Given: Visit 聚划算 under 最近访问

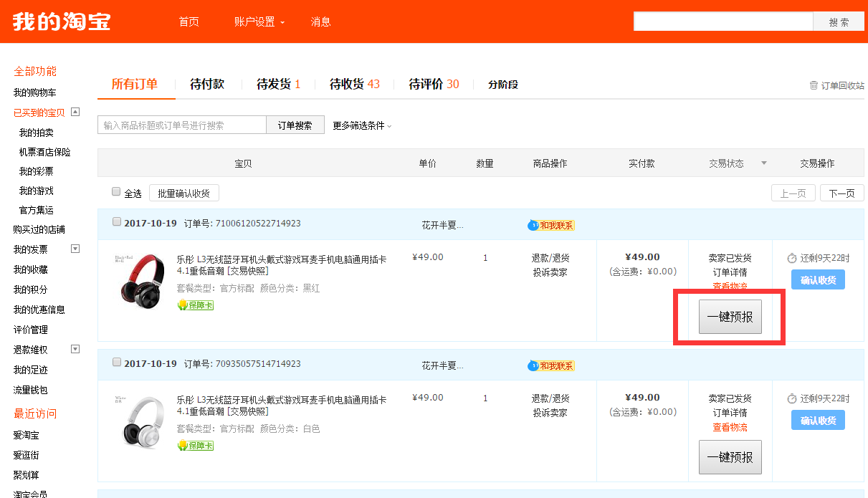Looking at the screenshot, I should [x=27, y=475].
